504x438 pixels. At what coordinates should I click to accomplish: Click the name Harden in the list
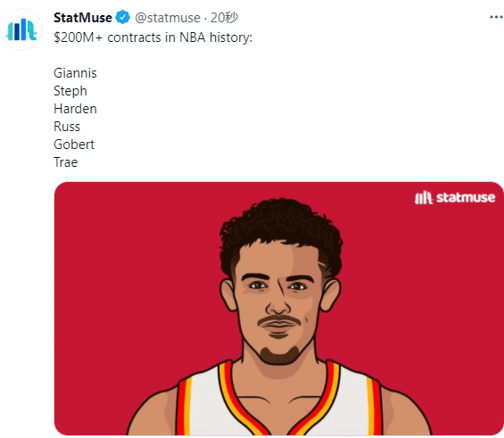(x=75, y=109)
